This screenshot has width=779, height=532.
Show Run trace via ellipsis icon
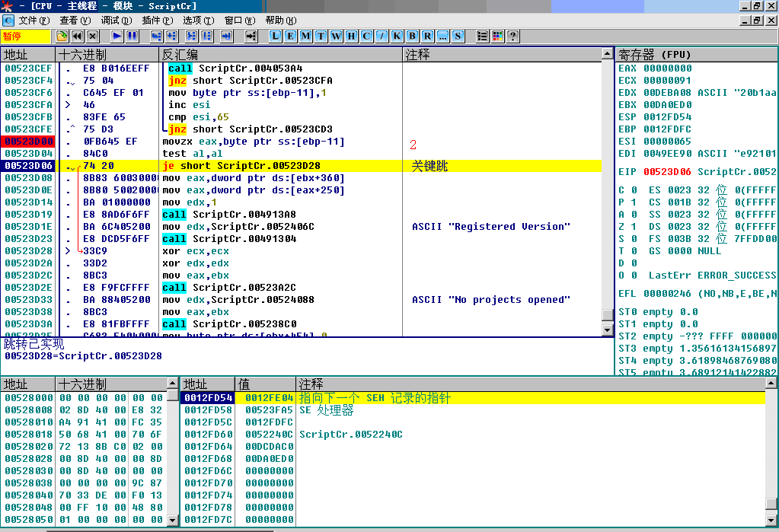pyautogui.click(x=442, y=37)
